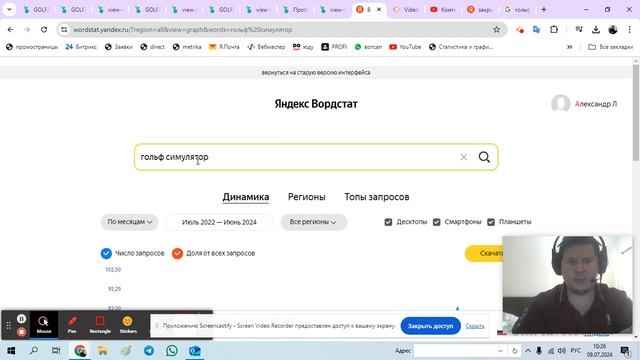This screenshot has width=640, height=360.
Task: Open the Регионы tab
Action: pos(307,197)
